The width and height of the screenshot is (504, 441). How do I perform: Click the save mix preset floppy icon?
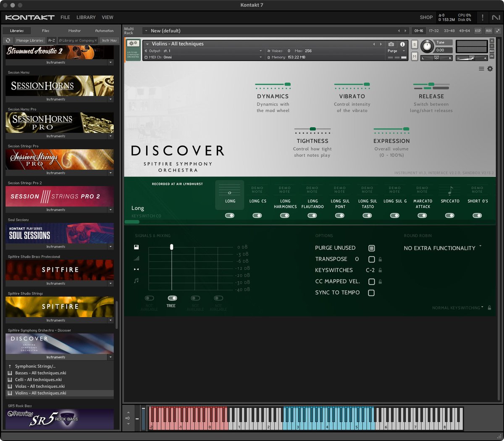click(136, 247)
